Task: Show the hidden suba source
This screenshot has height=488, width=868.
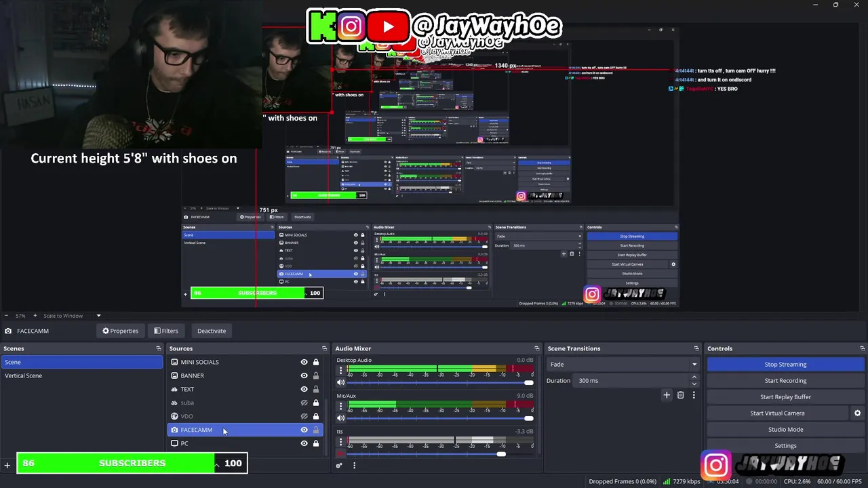Action: coord(304,403)
